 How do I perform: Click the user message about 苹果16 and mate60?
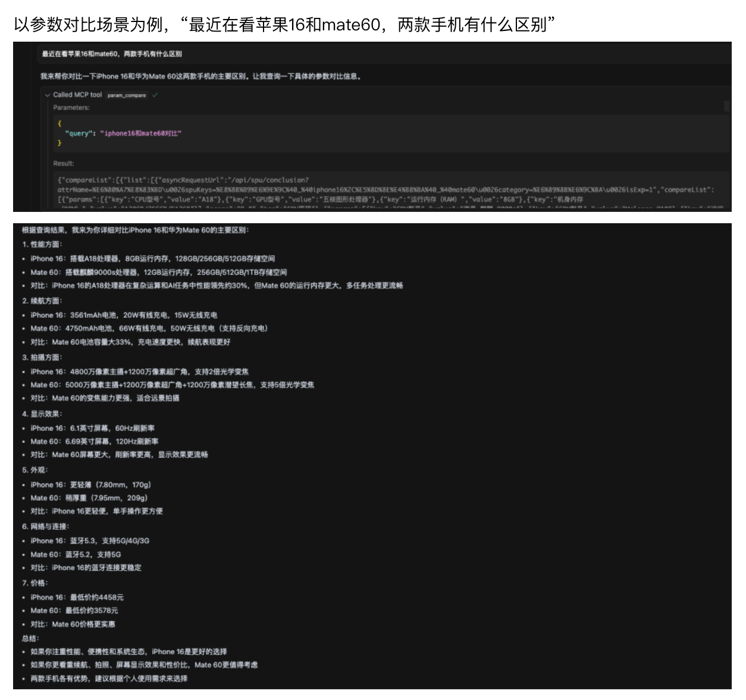tap(112, 54)
